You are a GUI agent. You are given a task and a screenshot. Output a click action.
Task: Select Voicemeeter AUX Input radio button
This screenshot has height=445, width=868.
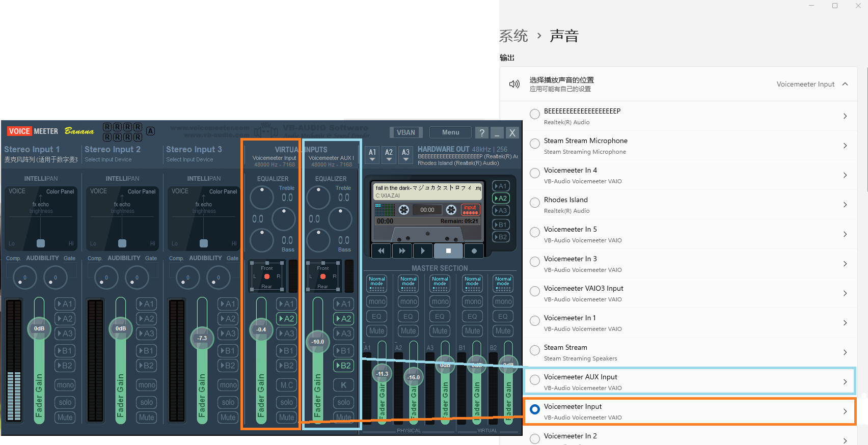535,380
